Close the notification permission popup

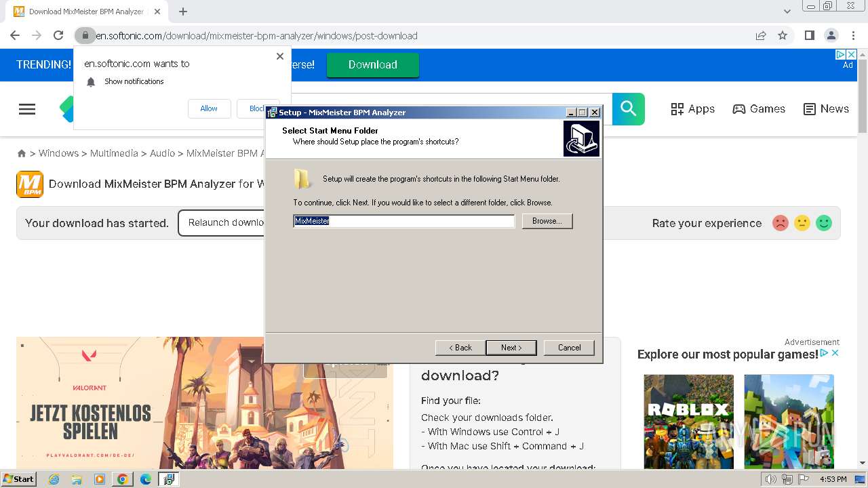click(x=280, y=56)
